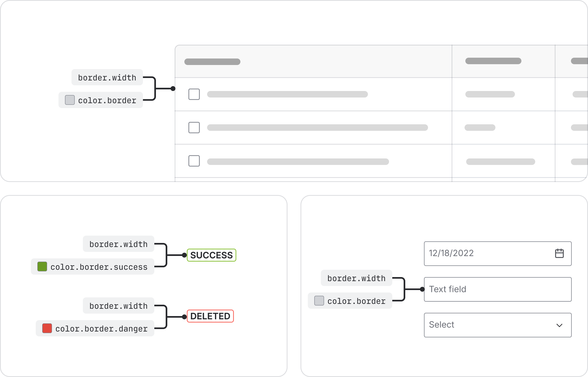Click the DELETED badge
This screenshot has height=377, width=588.
tap(210, 316)
